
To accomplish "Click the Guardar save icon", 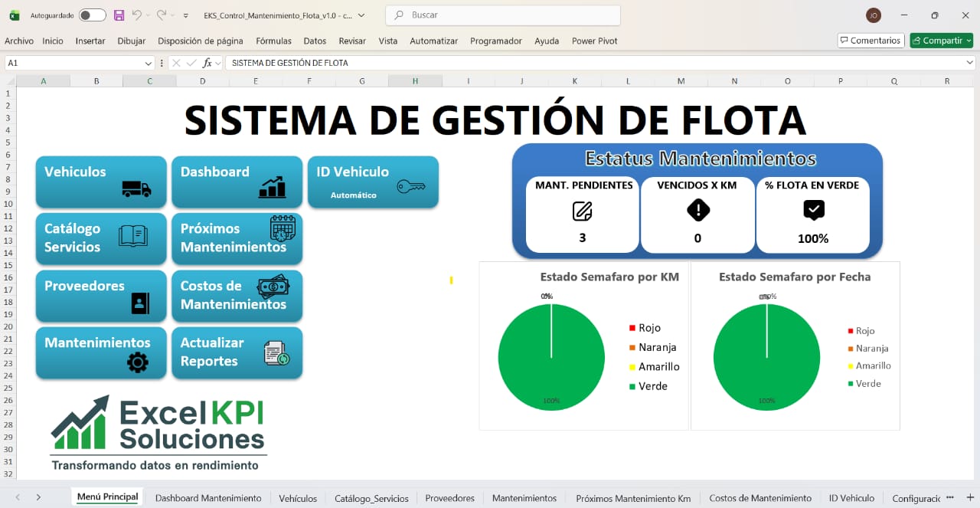I will [118, 15].
